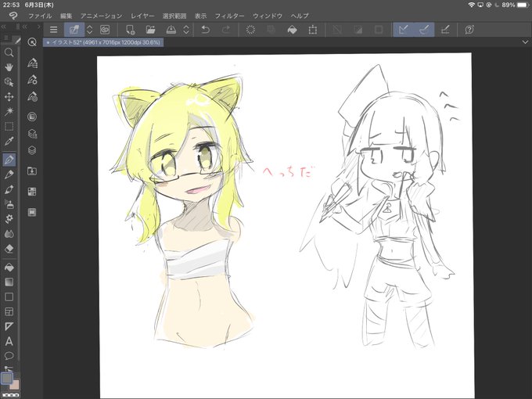Open the Tool Property palette icon
The image size is (532, 399).
coord(32,80)
